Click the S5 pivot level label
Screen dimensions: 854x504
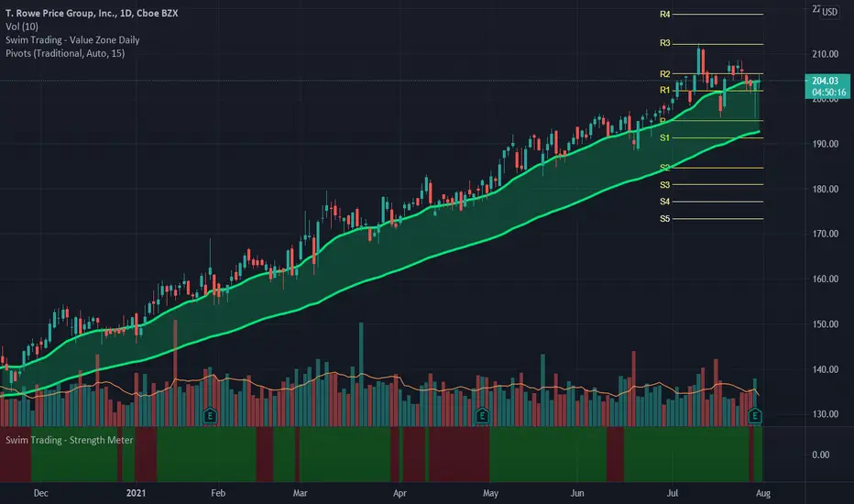665,218
